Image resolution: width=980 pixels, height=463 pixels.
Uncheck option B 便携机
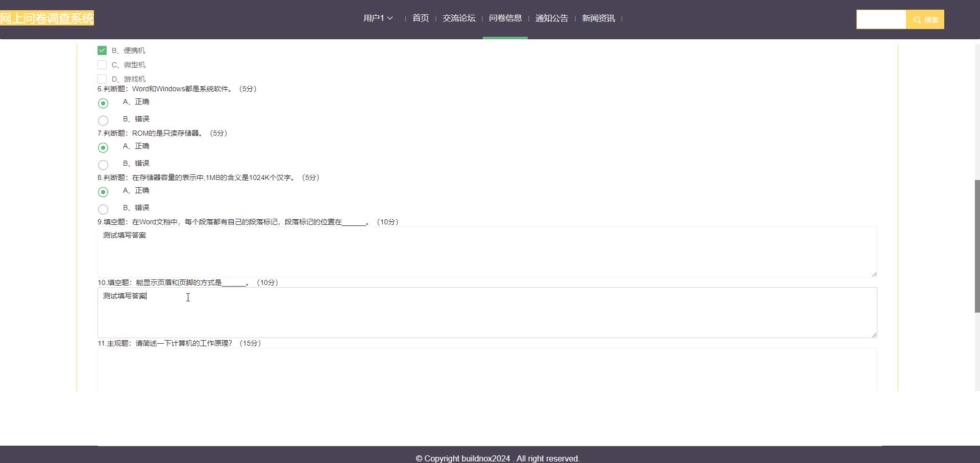coord(102,50)
